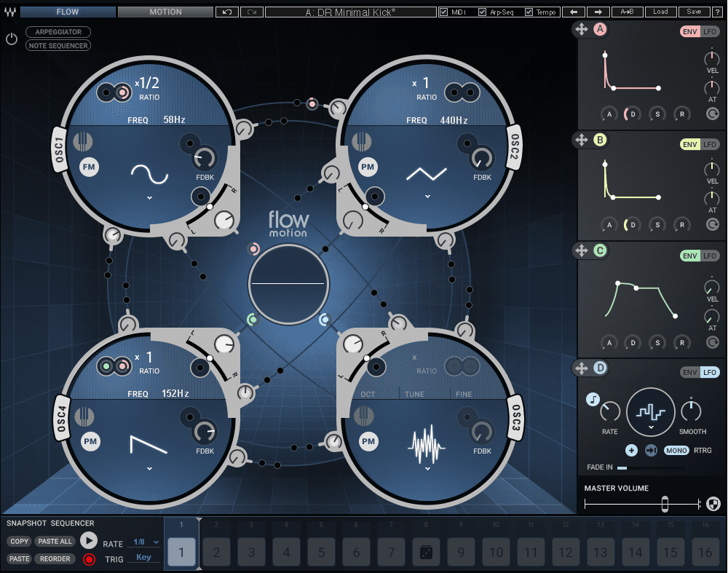The image size is (728, 573).
Task: Click the PASTE ALL button
Action: [x=55, y=542]
